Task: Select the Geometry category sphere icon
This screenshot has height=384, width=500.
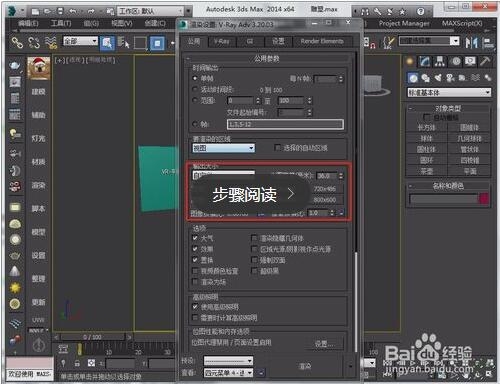Action: click(413, 78)
